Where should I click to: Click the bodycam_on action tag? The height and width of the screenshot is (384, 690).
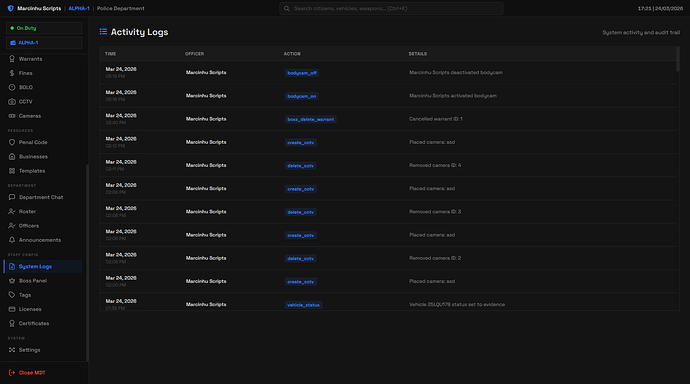(301, 96)
